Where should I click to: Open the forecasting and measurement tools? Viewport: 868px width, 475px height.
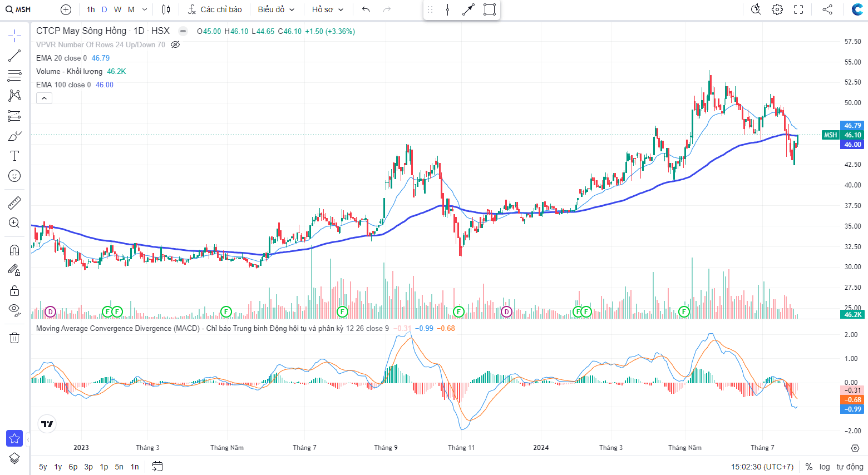(x=14, y=116)
